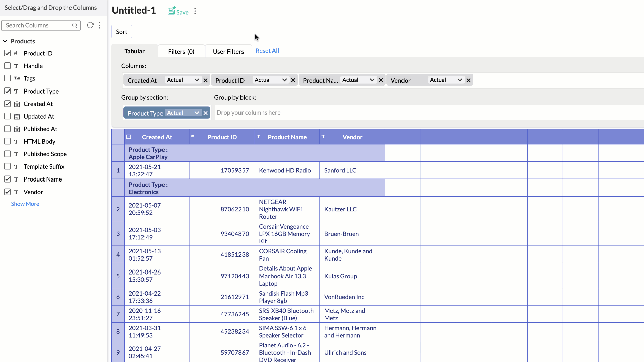This screenshot has width=644, height=362.
Task: Enable the Handle column checkbox
Action: click(7, 66)
